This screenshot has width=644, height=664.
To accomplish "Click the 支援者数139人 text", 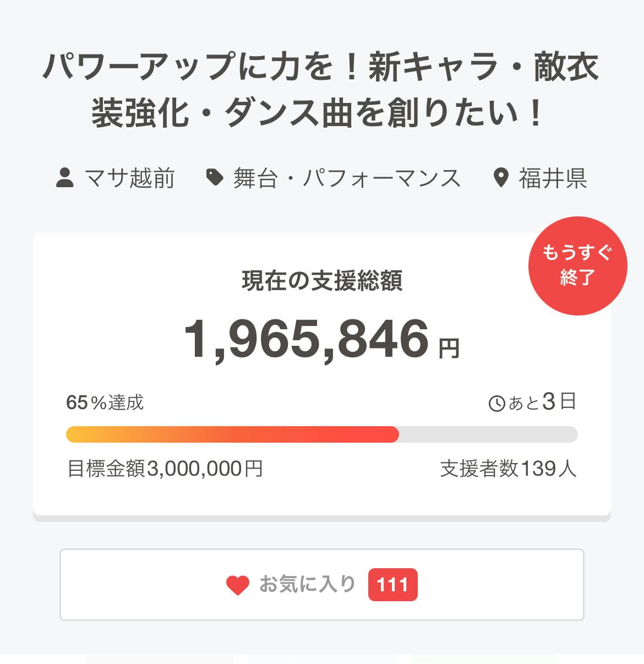I will click(x=508, y=469).
